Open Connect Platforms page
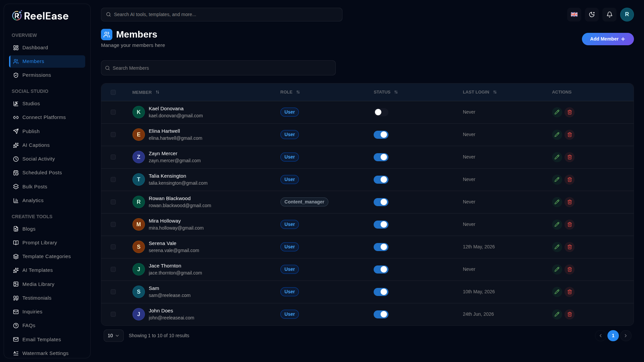The width and height of the screenshot is (644, 362). coord(47,117)
